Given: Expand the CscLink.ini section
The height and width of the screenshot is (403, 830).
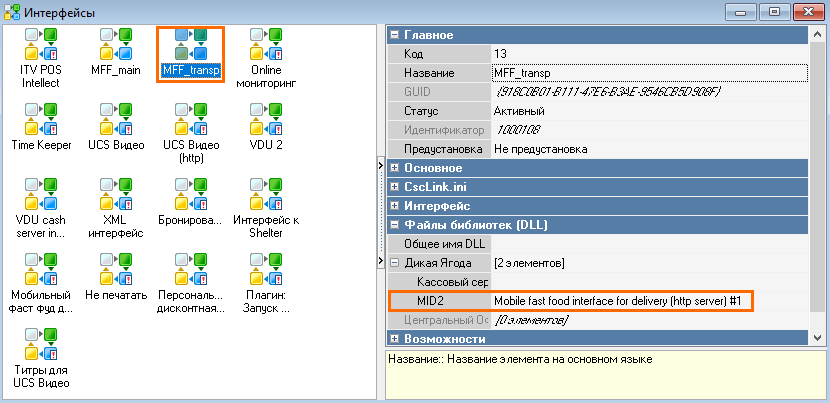Looking at the screenshot, I should (395, 187).
